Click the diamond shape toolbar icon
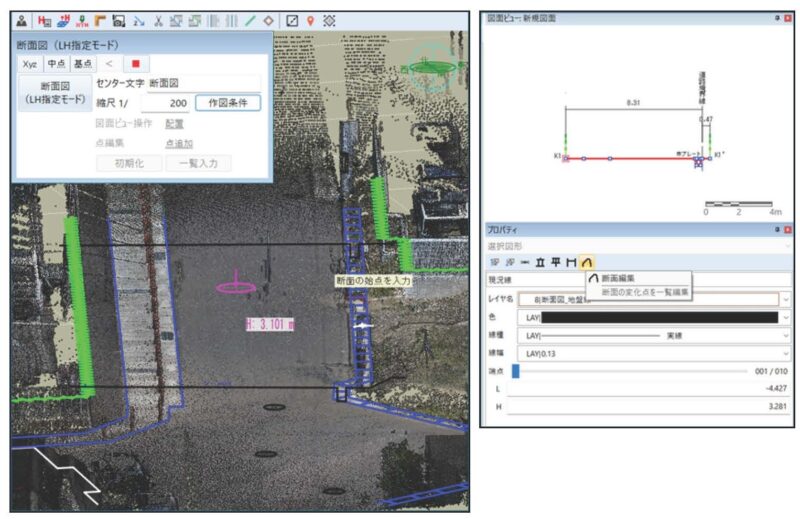The height and width of the screenshot is (519, 800). tap(269, 20)
